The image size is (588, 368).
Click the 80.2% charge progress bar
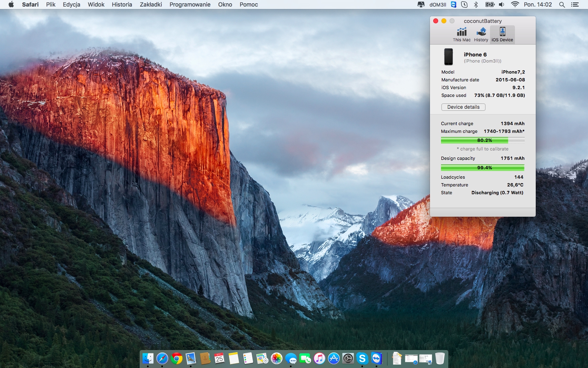point(482,140)
